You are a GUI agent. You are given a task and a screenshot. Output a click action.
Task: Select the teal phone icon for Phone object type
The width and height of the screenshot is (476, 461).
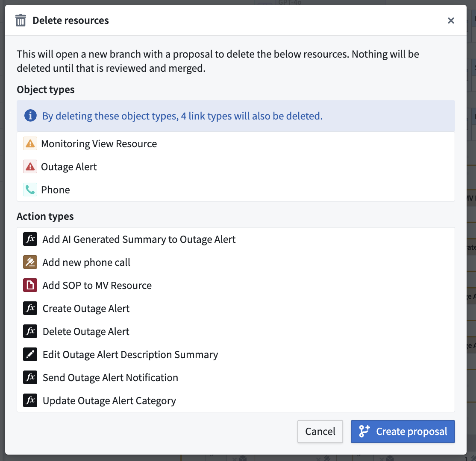pos(29,189)
